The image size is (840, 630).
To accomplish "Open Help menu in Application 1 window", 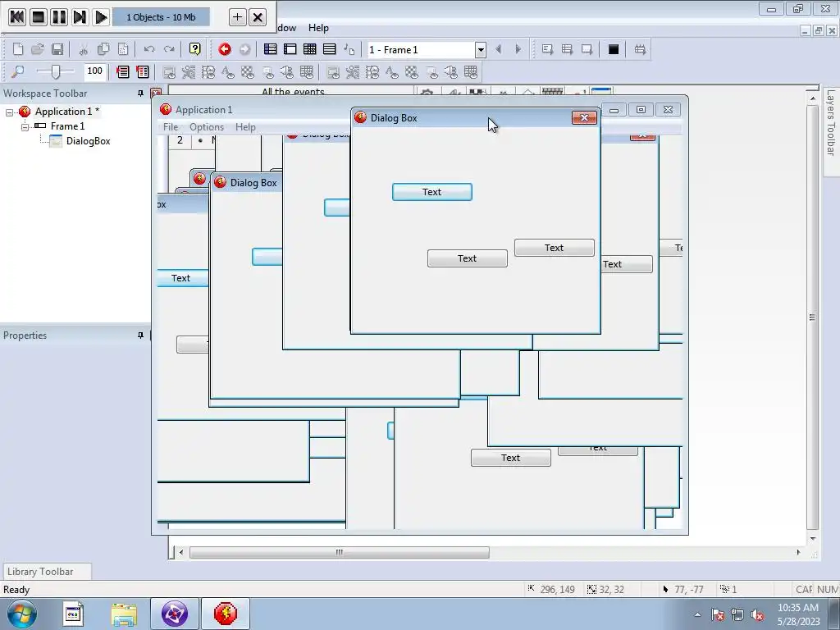I will [245, 127].
